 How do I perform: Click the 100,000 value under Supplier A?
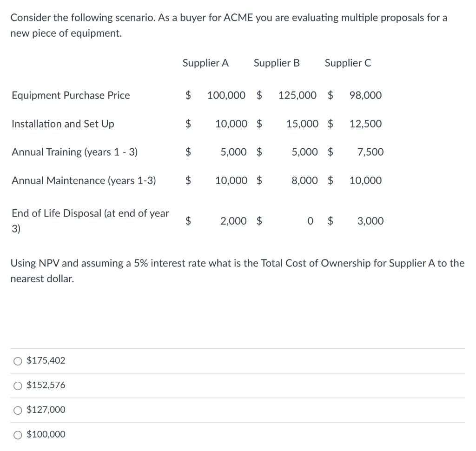pyautogui.click(x=226, y=95)
